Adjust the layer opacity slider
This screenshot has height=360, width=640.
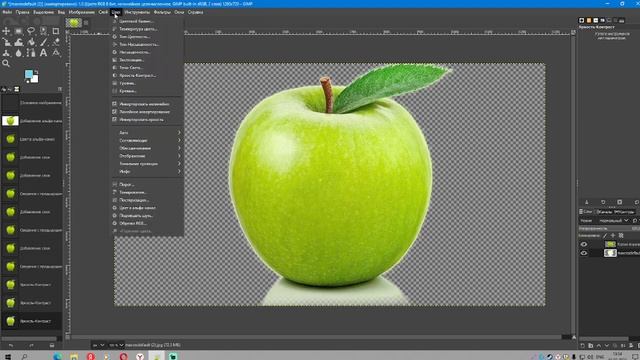point(609,229)
